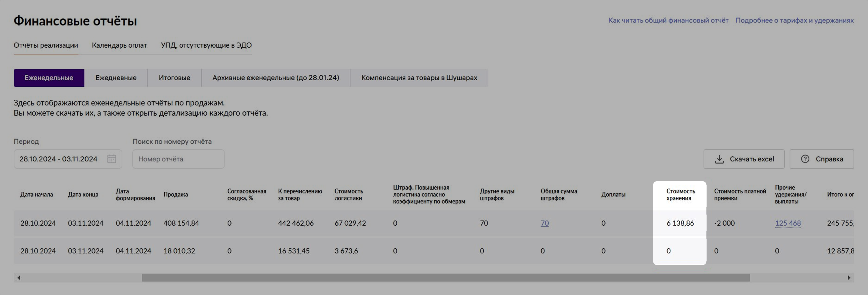This screenshot has height=295, width=868.
Task: Select Ежедневные report type
Action: pyautogui.click(x=116, y=78)
